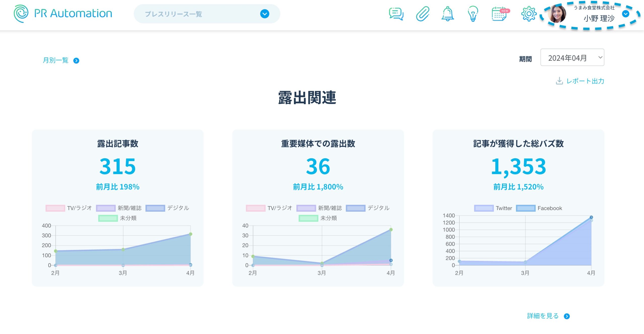This screenshot has width=644, height=334.
Task: Open the 期間 2024年04月 selector
Action: pos(572,58)
